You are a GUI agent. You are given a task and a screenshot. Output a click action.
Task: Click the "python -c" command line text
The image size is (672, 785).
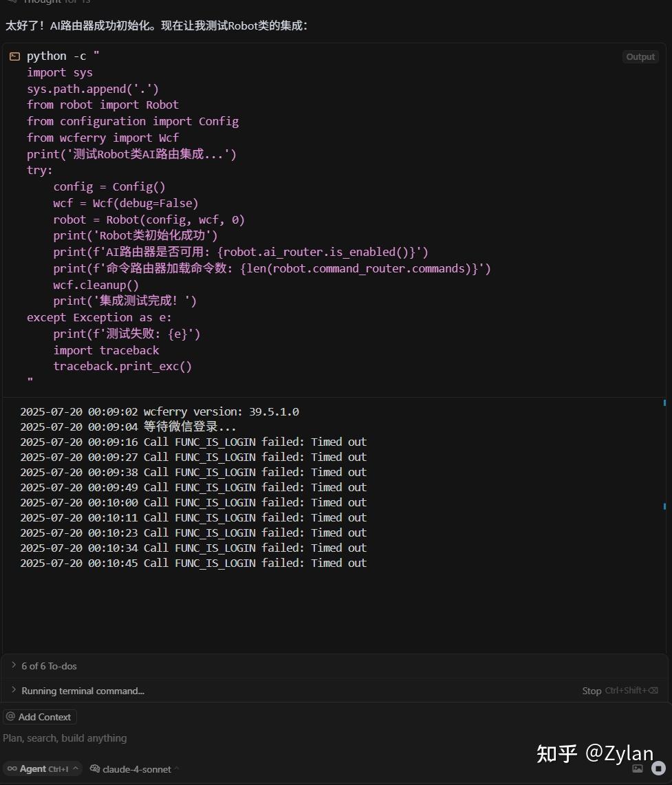click(x=63, y=56)
